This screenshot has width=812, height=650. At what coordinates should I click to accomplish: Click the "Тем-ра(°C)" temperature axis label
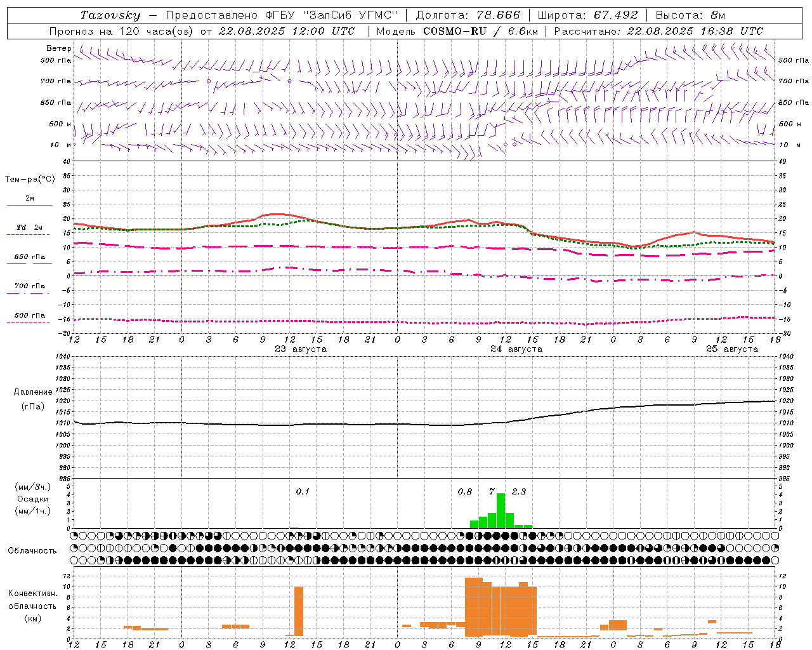coord(30,180)
